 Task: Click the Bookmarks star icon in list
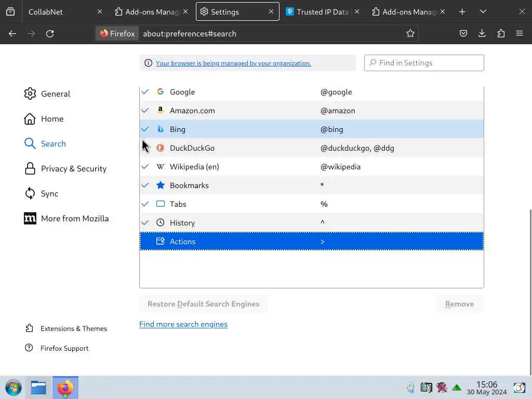point(161,185)
